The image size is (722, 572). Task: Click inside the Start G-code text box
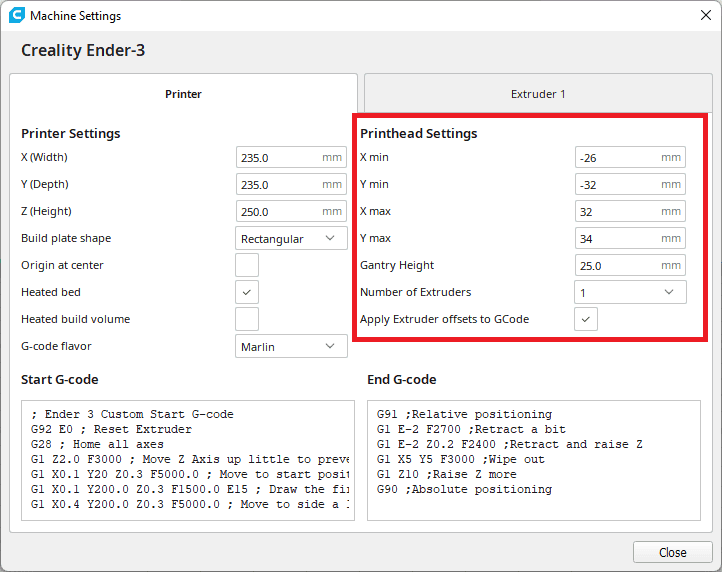tap(188, 461)
